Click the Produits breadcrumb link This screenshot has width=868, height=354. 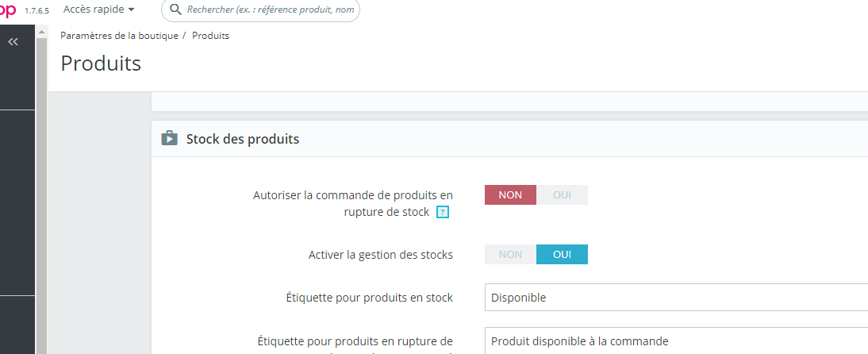click(x=210, y=36)
